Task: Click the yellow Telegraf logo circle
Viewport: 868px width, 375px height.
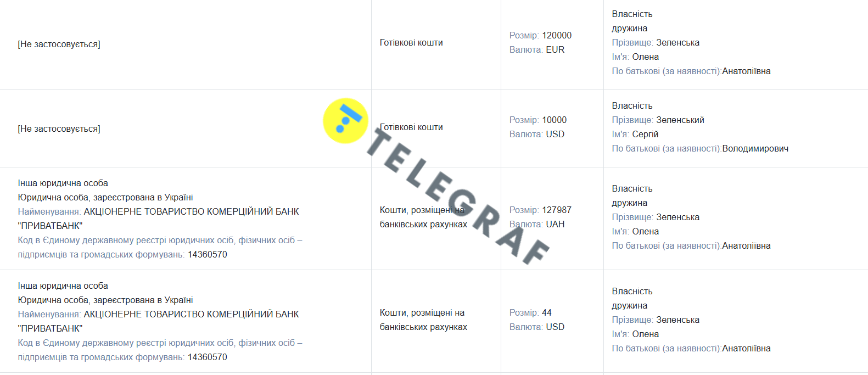Action: tap(345, 121)
